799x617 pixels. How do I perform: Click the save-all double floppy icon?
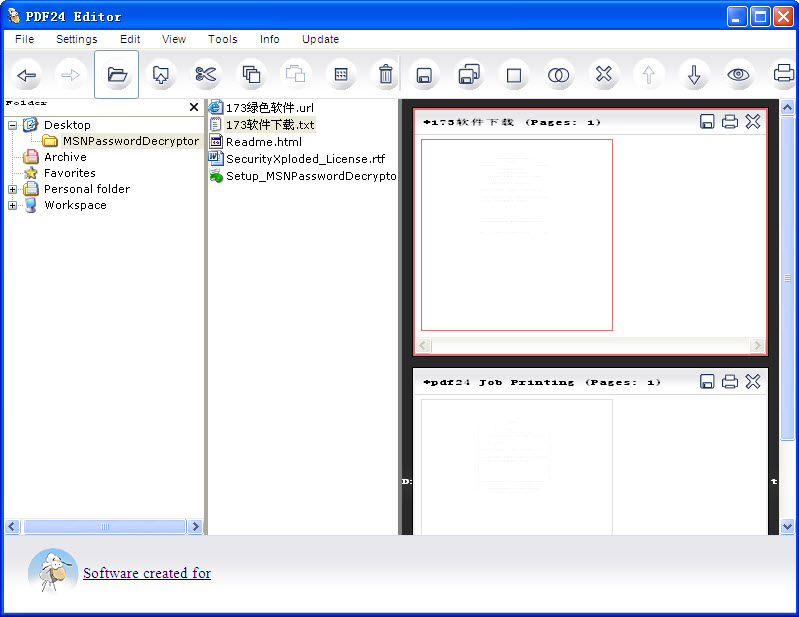(468, 75)
